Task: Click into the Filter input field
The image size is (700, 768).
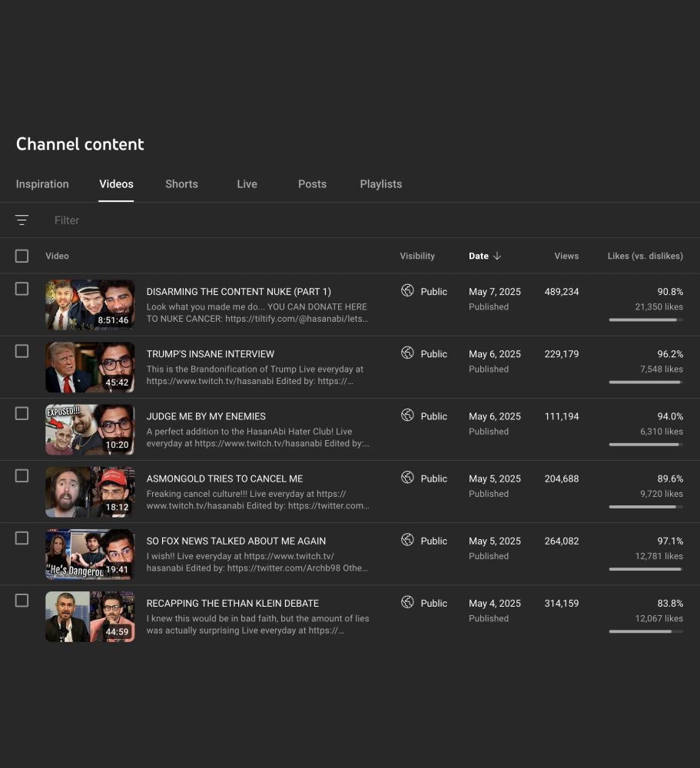Action: click(x=67, y=220)
